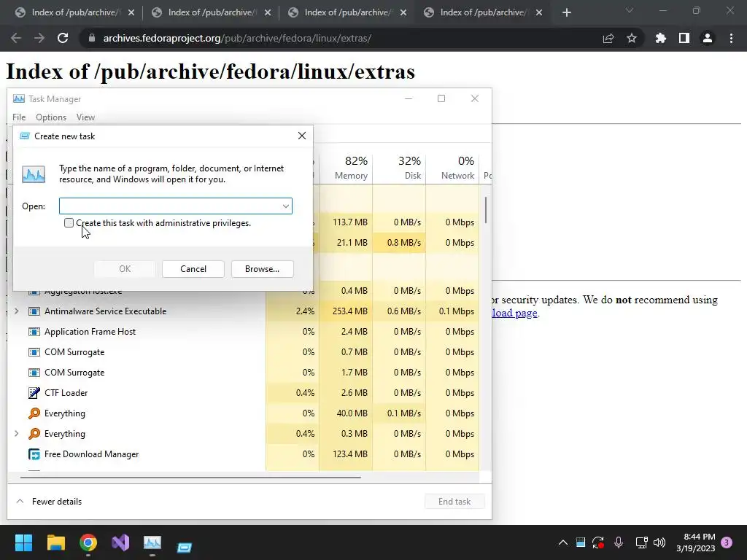Cancel the Create new task dialog
This screenshot has height=560, width=747.
pyautogui.click(x=193, y=269)
